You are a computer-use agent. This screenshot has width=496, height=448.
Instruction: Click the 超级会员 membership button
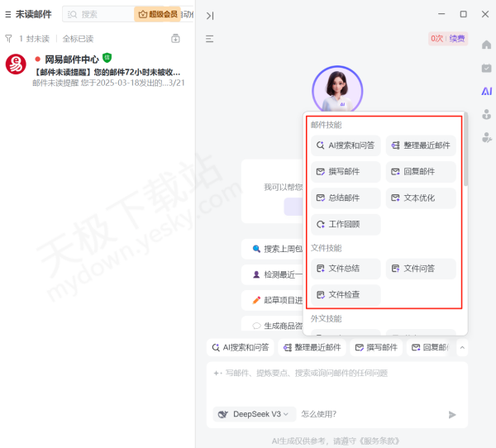(157, 14)
